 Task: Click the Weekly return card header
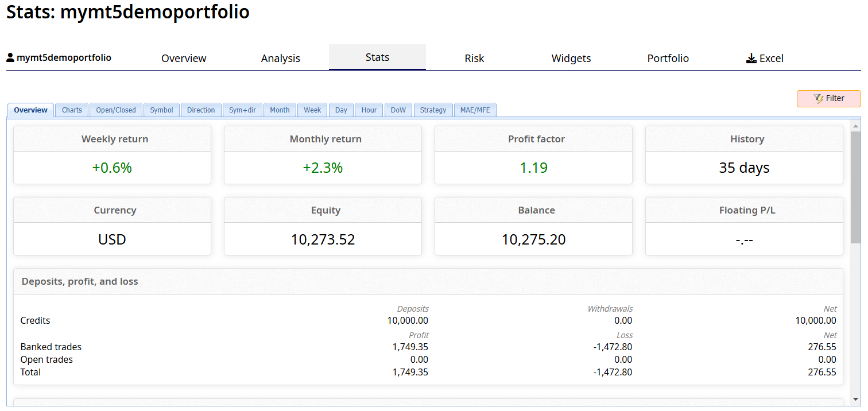pyautogui.click(x=112, y=139)
